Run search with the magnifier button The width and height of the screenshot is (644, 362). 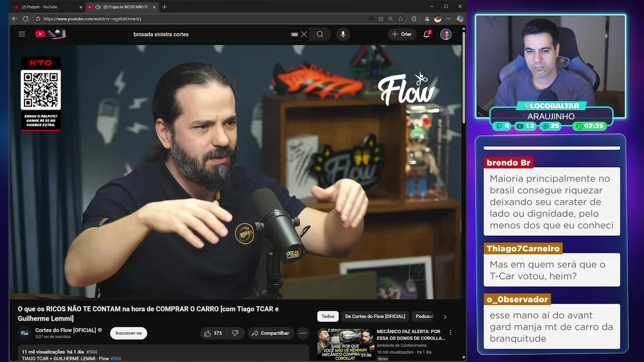[320, 34]
